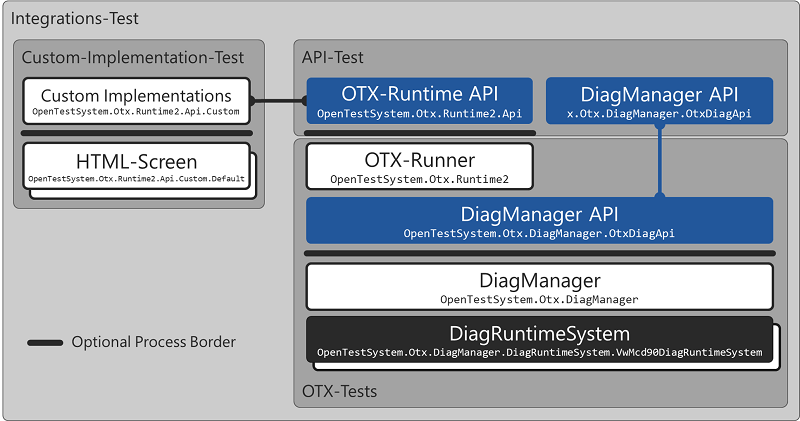Click process border bar beneath OTX-Runtime API

tap(419, 132)
